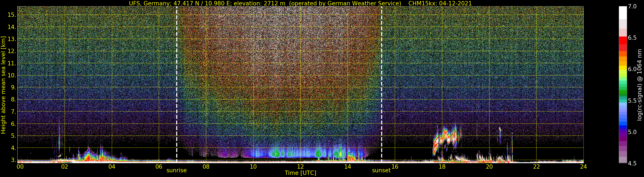
Task: Click the '11.' height axis tick label
Action: (12, 63)
